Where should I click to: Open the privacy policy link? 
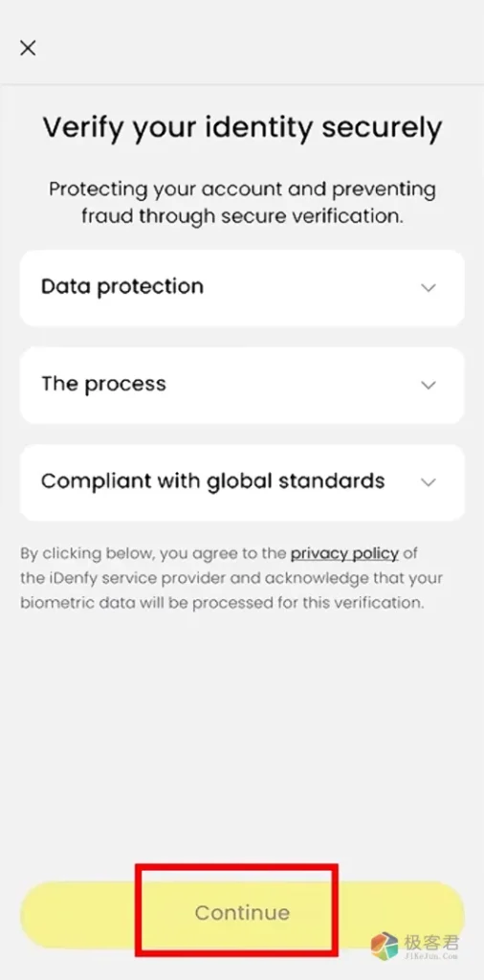pyautogui.click(x=344, y=554)
